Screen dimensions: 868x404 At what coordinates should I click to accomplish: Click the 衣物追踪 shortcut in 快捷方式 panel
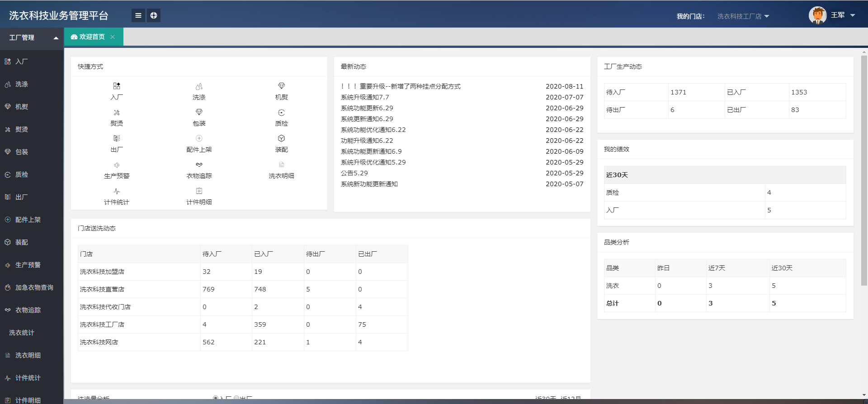tap(199, 170)
